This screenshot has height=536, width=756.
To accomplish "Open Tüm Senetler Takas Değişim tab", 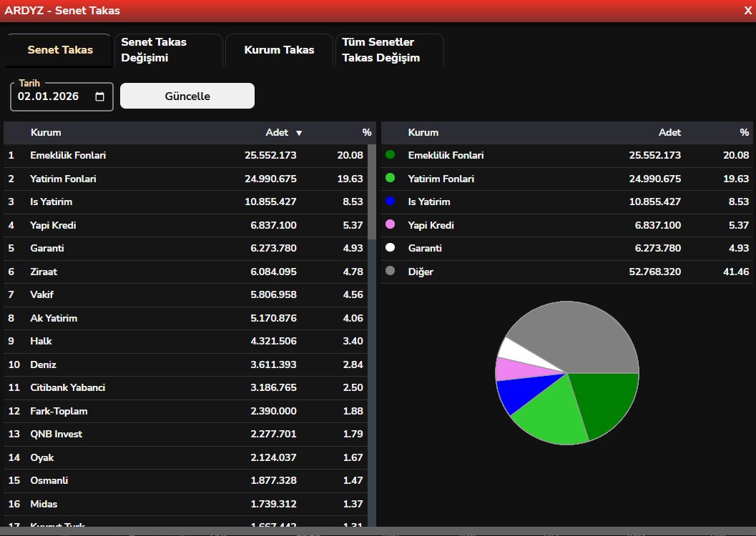I will click(x=390, y=50).
